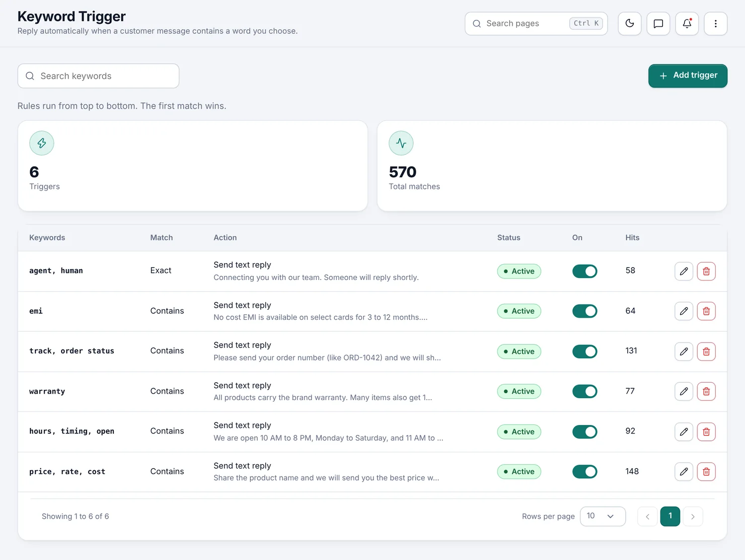The height and width of the screenshot is (560, 745).
Task: Go to the previous page arrow
Action: tap(647, 517)
